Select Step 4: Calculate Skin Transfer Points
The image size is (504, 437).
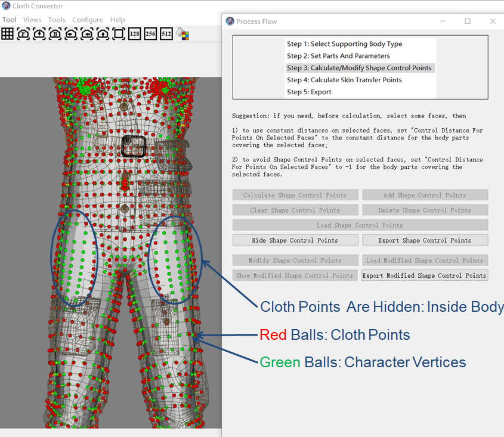[344, 80]
